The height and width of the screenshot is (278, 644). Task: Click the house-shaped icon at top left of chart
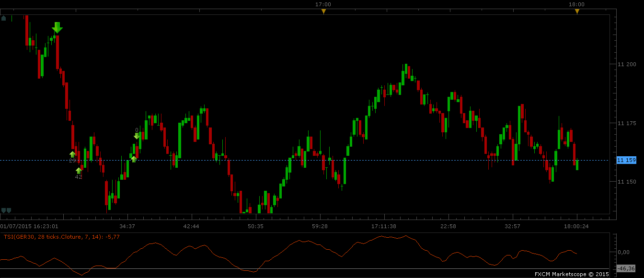4,18
